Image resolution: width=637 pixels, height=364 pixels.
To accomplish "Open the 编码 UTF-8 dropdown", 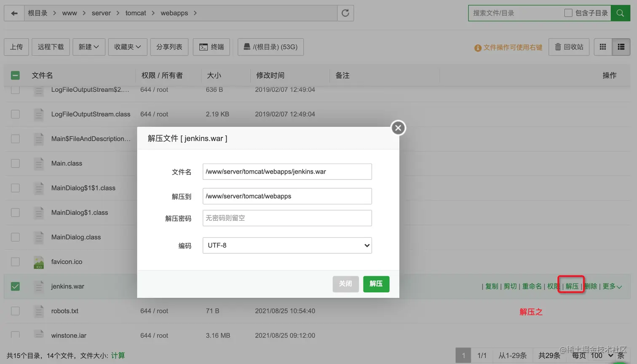I will (287, 245).
